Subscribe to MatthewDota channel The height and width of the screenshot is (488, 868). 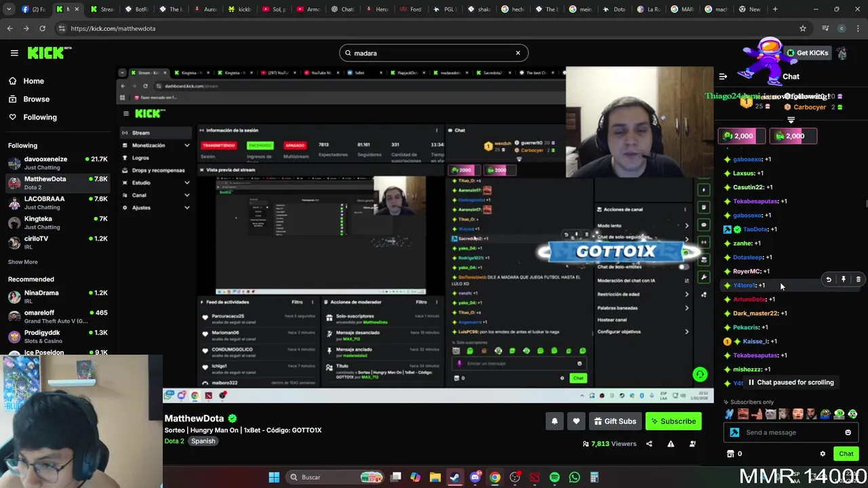click(673, 422)
